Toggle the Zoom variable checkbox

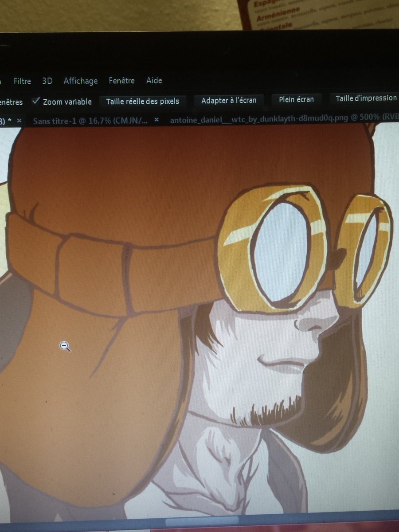pos(36,101)
